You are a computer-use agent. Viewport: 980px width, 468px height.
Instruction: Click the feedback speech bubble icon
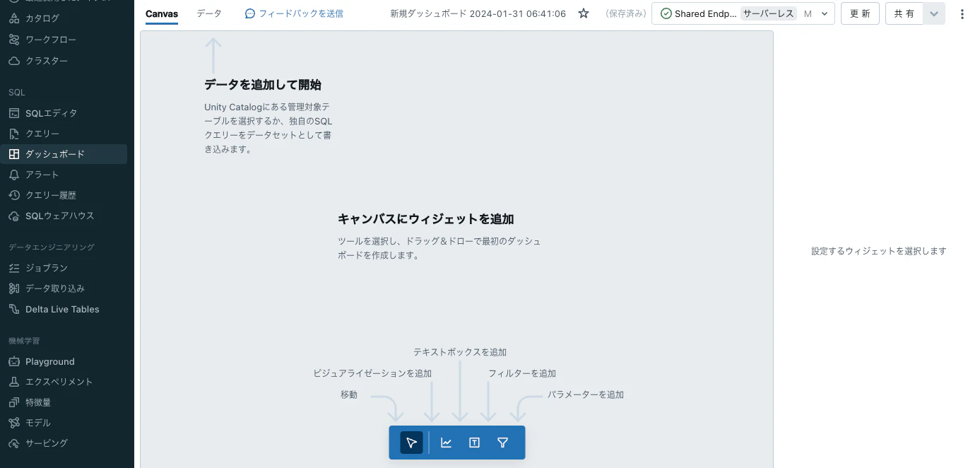point(250,13)
